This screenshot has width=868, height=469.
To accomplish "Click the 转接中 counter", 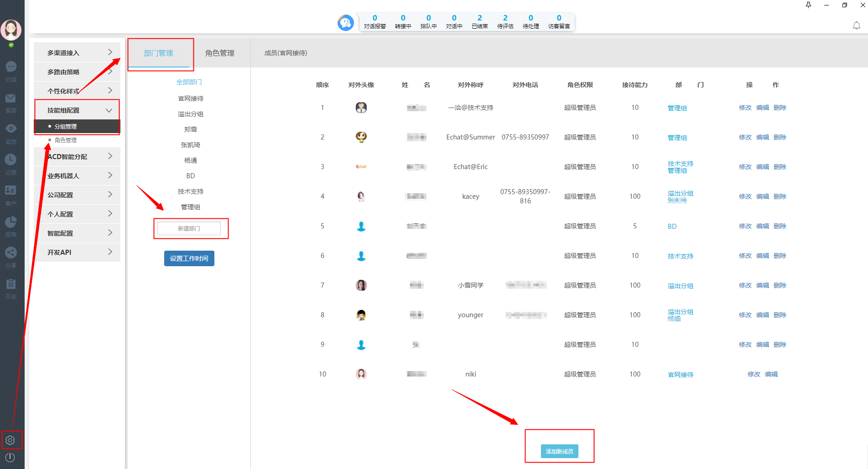I will (403, 22).
